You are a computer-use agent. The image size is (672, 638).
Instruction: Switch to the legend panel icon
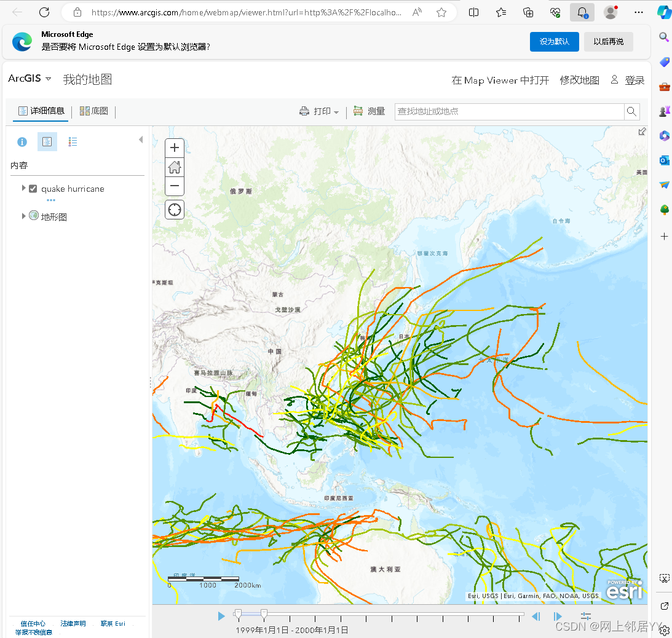coord(73,141)
